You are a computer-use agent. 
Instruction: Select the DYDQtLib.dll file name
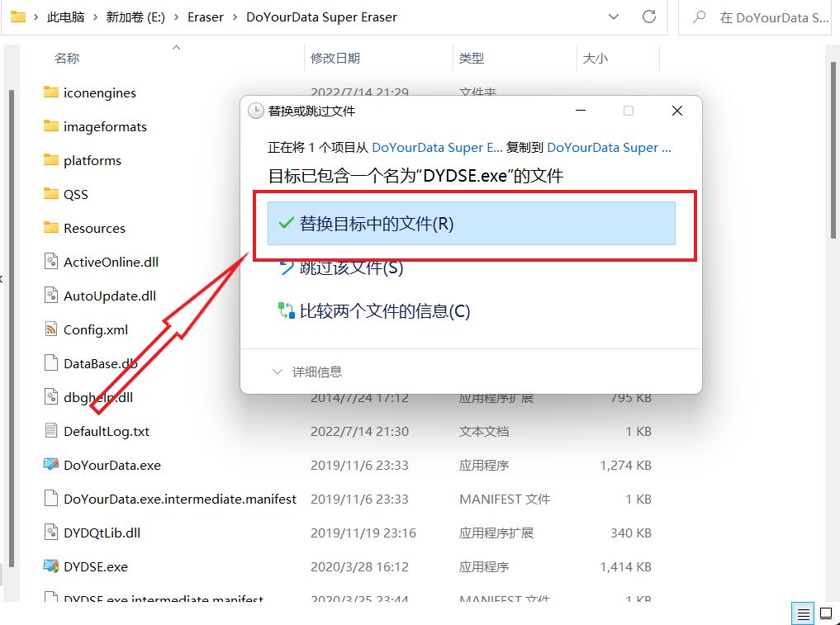102,533
